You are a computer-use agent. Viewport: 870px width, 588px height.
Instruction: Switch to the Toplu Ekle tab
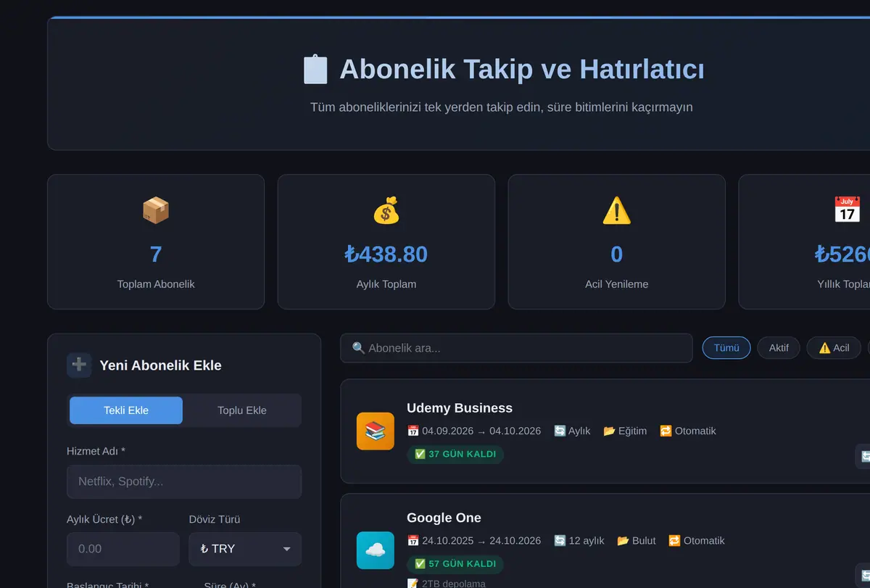coord(242,410)
